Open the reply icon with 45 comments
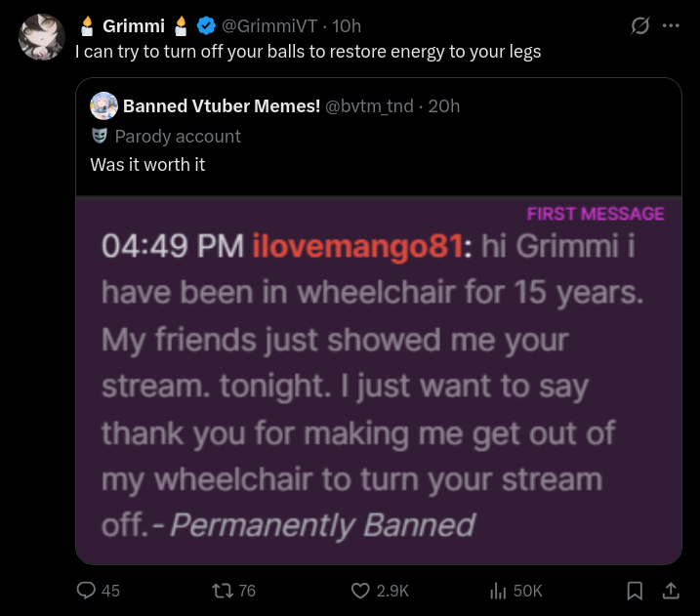The height and width of the screenshot is (616, 700). (x=86, y=590)
